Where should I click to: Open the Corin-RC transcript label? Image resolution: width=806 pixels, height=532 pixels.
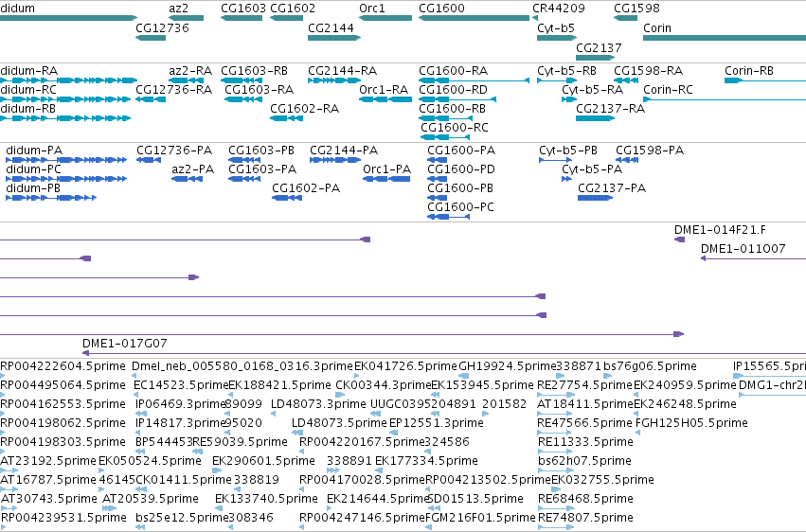668,90
